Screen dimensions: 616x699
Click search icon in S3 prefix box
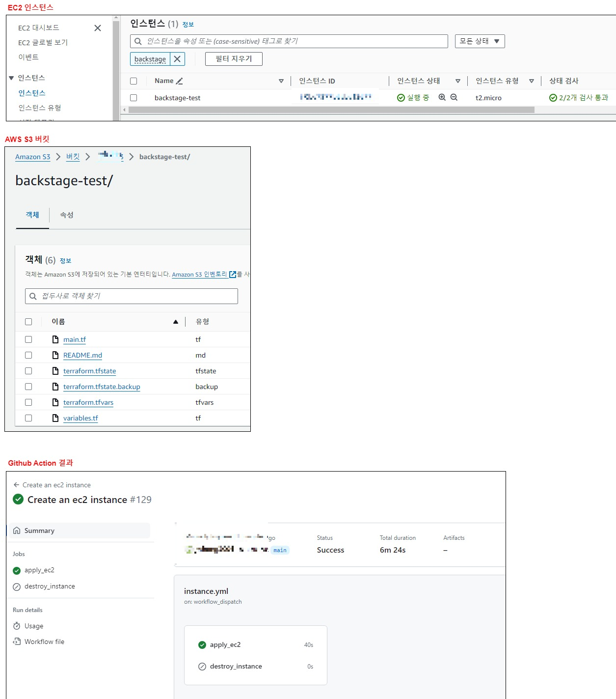(x=33, y=296)
